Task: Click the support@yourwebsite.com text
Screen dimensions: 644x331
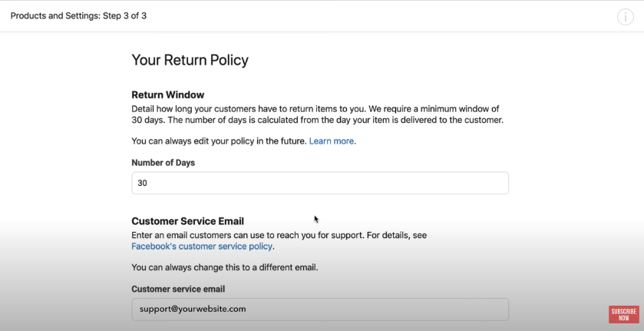Action: tap(193, 309)
